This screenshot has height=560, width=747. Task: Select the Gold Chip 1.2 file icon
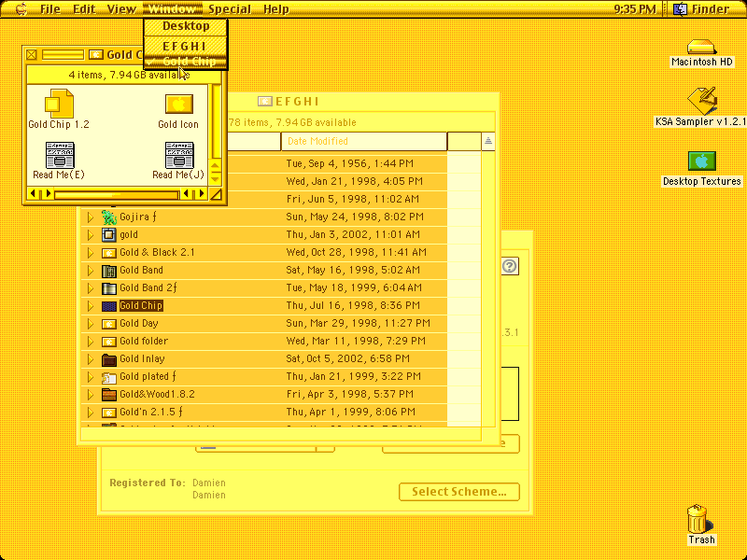point(59,104)
